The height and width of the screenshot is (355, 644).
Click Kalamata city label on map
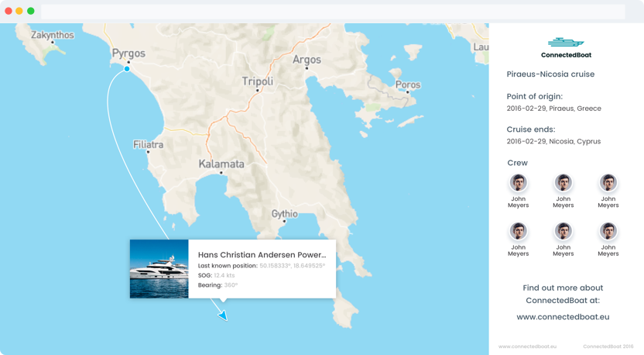click(221, 164)
